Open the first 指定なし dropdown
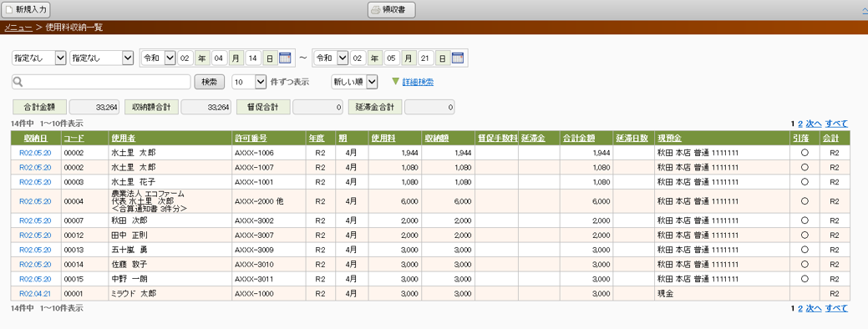 [x=39, y=58]
